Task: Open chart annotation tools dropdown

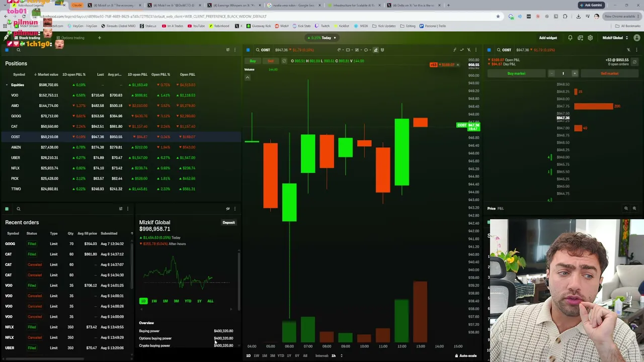Action: (368, 50)
